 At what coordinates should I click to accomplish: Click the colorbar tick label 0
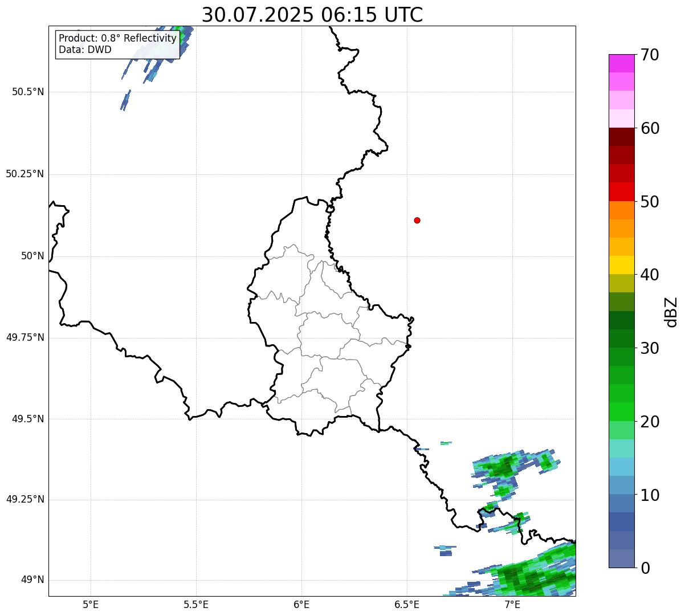point(645,568)
